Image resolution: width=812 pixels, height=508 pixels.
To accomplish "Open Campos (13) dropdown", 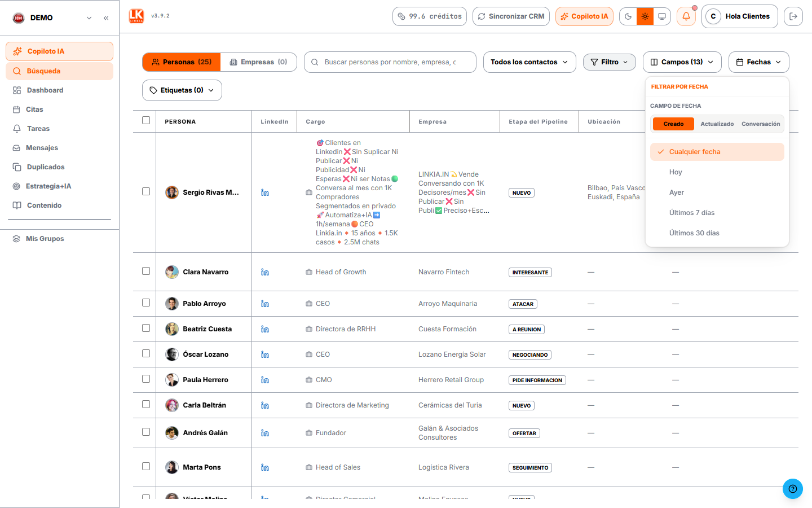I will click(682, 62).
